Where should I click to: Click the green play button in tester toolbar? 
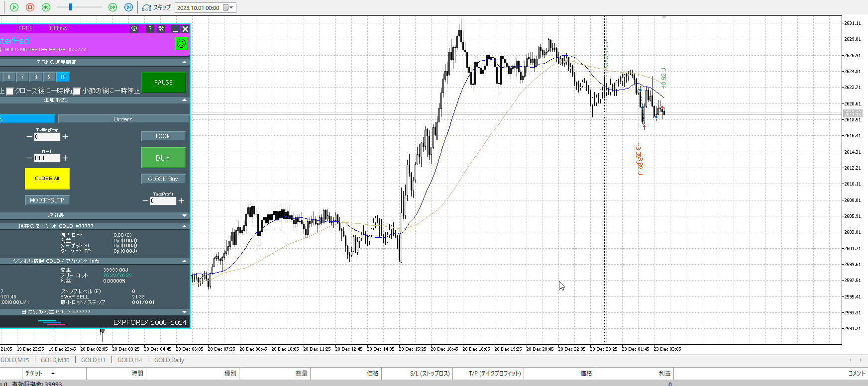[x=14, y=7]
